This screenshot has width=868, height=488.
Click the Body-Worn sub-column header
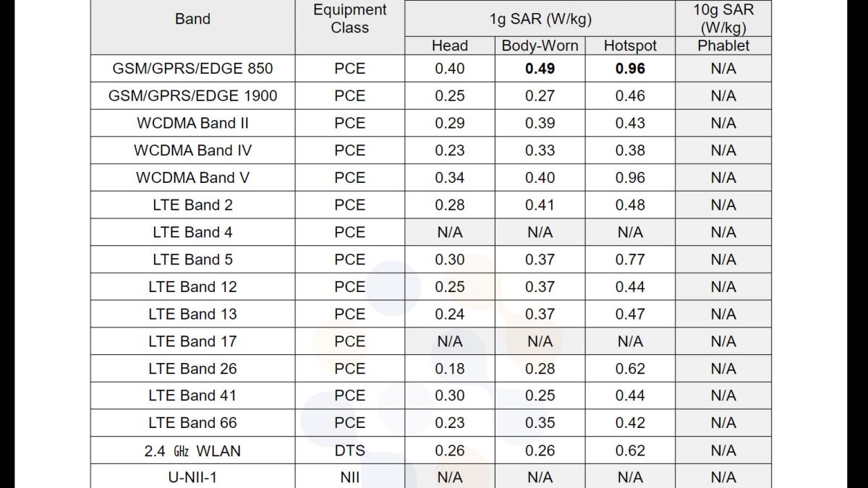click(540, 46)
